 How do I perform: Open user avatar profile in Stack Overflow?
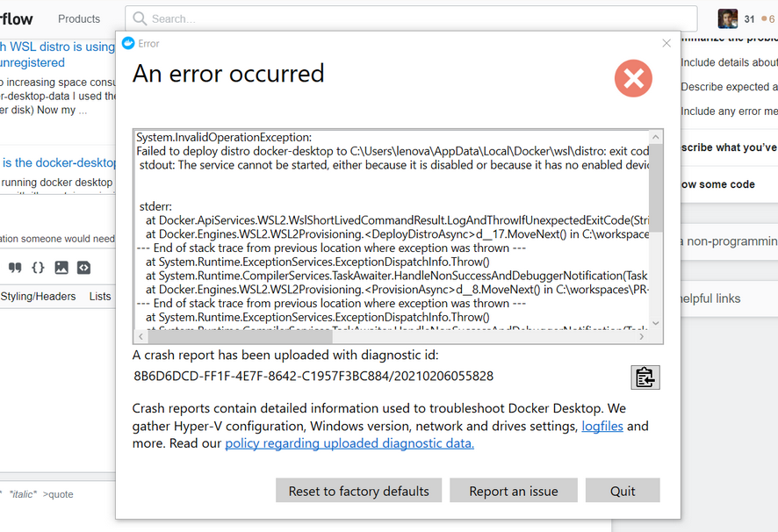click(x=728, y=18)
